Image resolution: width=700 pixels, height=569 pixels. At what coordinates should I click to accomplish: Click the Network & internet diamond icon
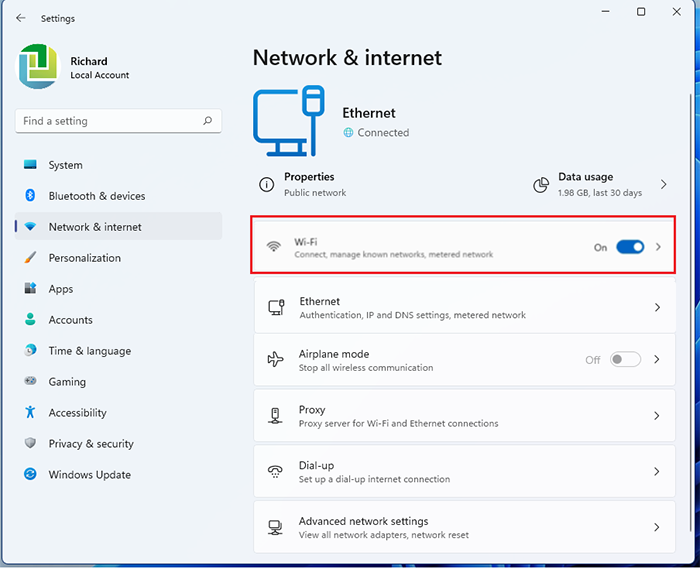[30, 226]
